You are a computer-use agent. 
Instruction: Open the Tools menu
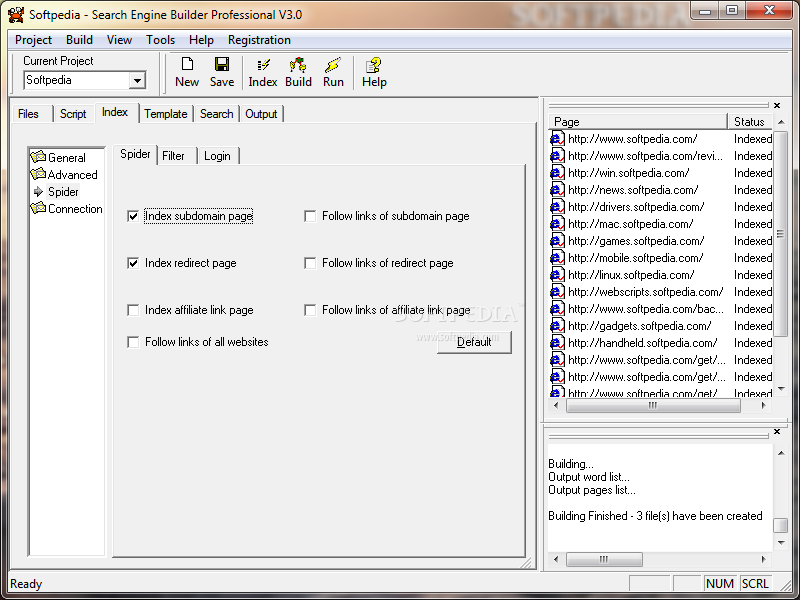click(160, 40)
